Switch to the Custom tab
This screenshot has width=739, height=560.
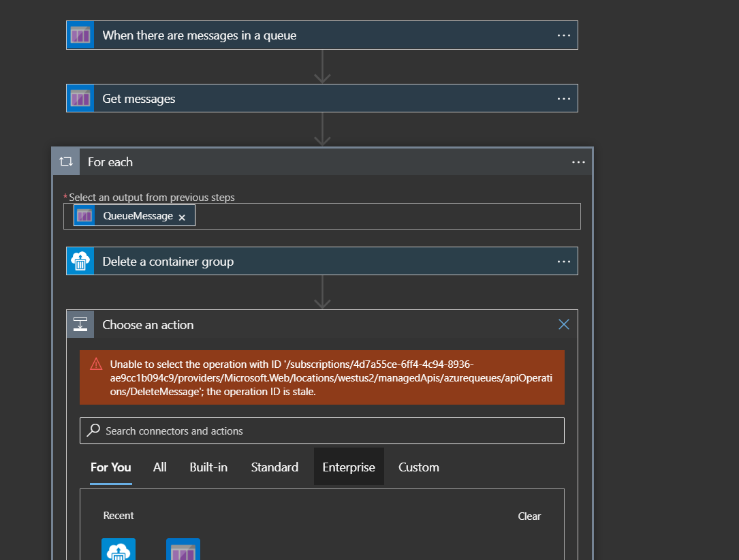tap(418, 467)
